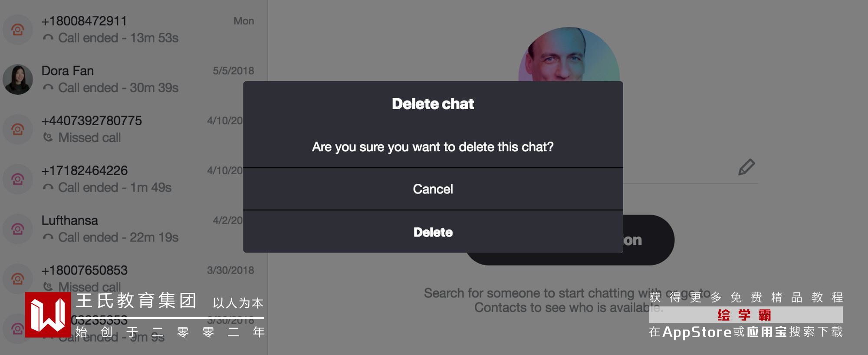The image size is (868, 355).
Task: Open Dora Fan's profile picture
Action: click(x=18, y=80)
